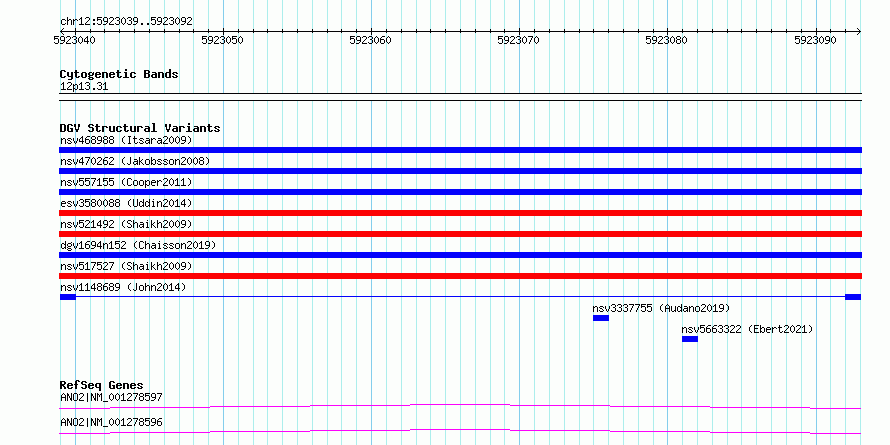890x445 pixels.
Task: Click ruler position 5923090
Action: pyautogui.click(x=816, y=40)
